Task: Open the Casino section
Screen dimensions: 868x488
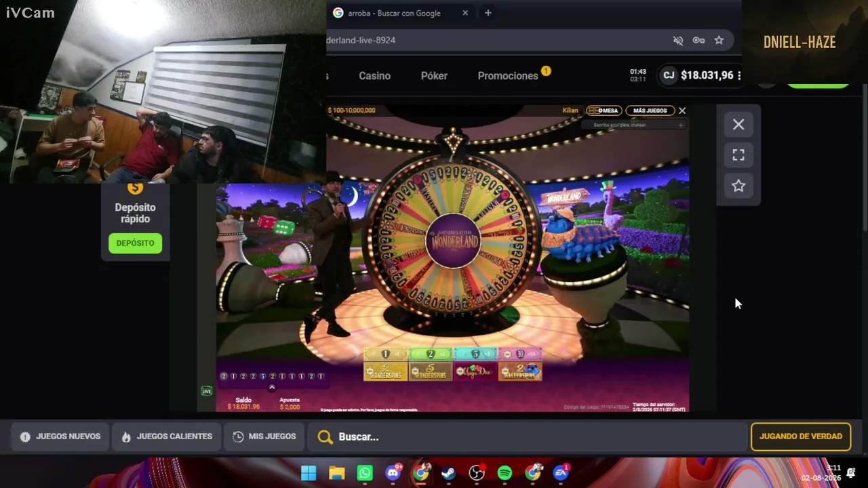Action: coord(374,76)
